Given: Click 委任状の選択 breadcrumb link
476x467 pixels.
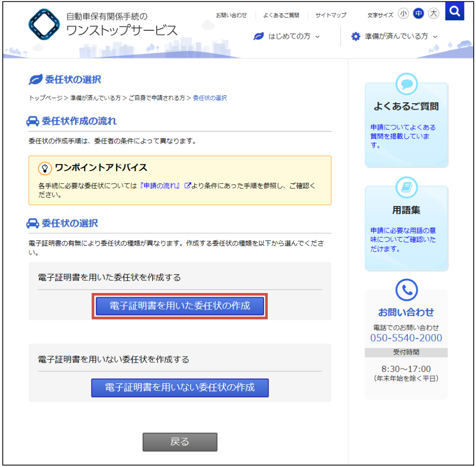Looking at the screenshot, I should coord(210,98).
